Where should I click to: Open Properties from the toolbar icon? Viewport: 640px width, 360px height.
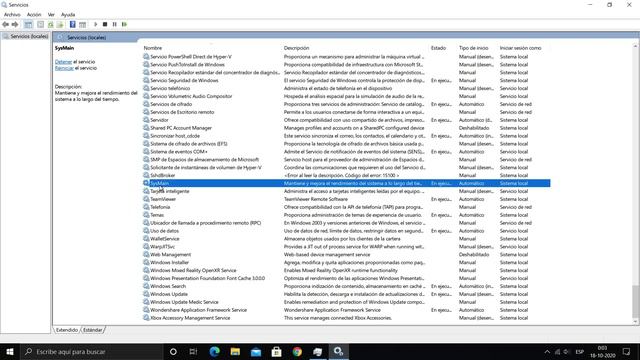40,24
